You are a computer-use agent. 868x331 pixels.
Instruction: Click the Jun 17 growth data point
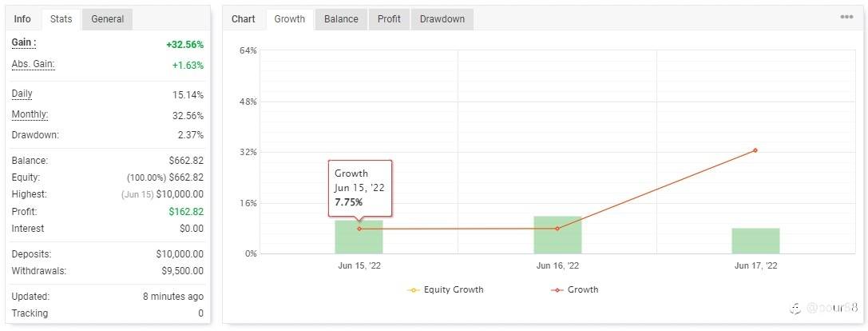tap(755, 150)
